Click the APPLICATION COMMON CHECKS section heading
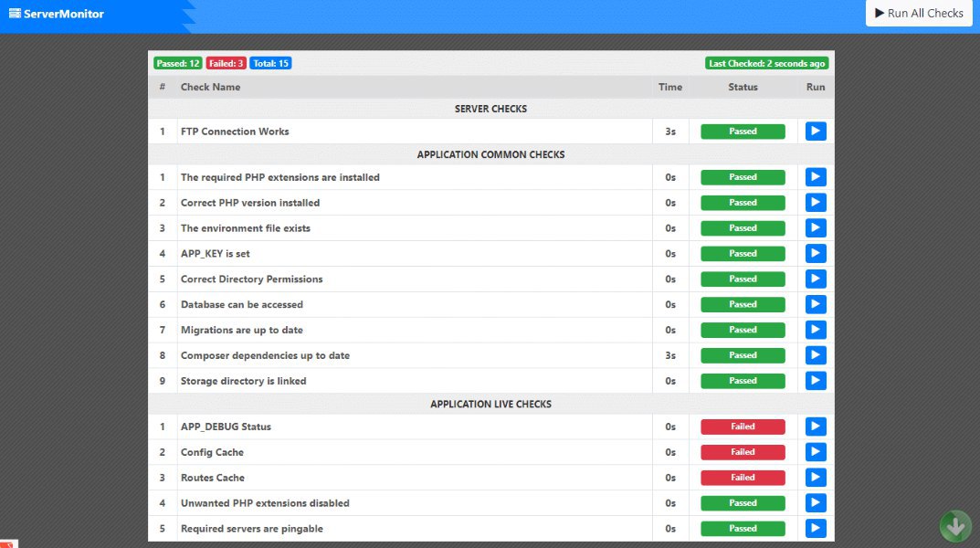The image size is (980, 548). (x=490, y=154)
